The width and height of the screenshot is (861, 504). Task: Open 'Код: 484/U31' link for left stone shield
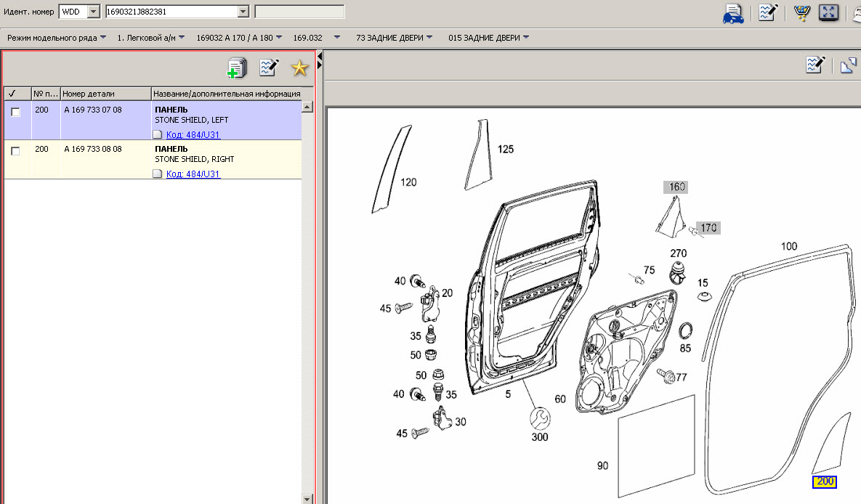point(193,134)
